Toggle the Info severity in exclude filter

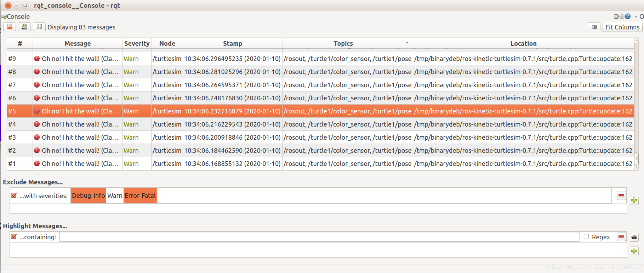(99, 195)
